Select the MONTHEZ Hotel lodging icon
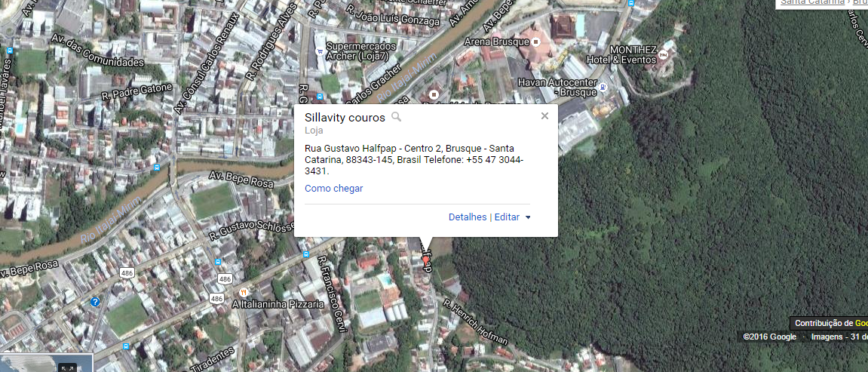Screen dimensions: 868x372 click(x=663, y=57)
